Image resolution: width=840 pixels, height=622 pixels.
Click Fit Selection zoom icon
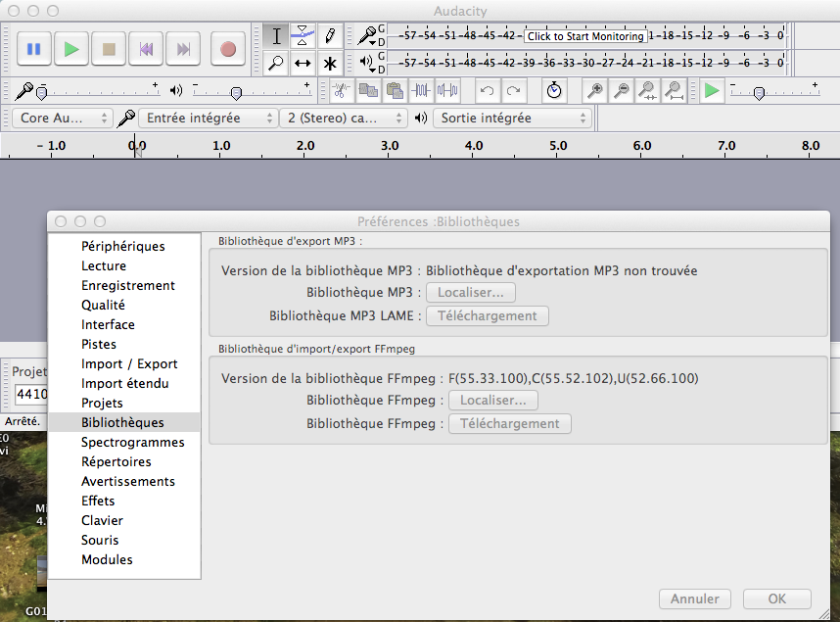tap(648, 91)
